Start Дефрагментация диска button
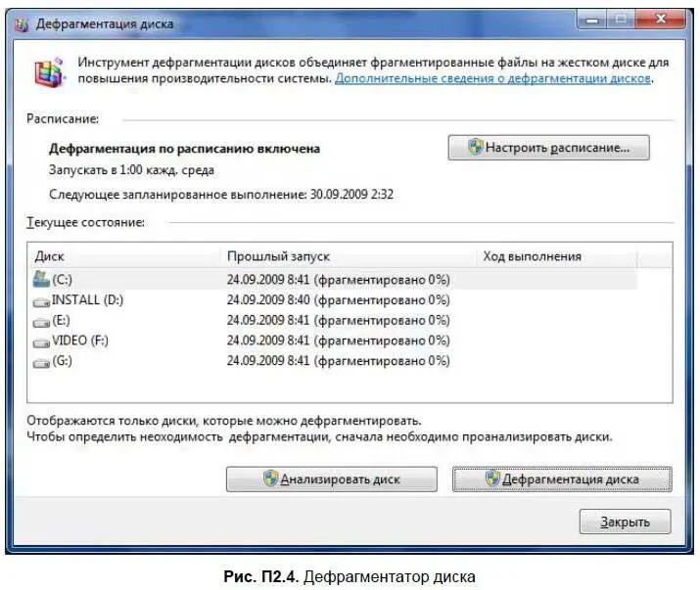 562,479
